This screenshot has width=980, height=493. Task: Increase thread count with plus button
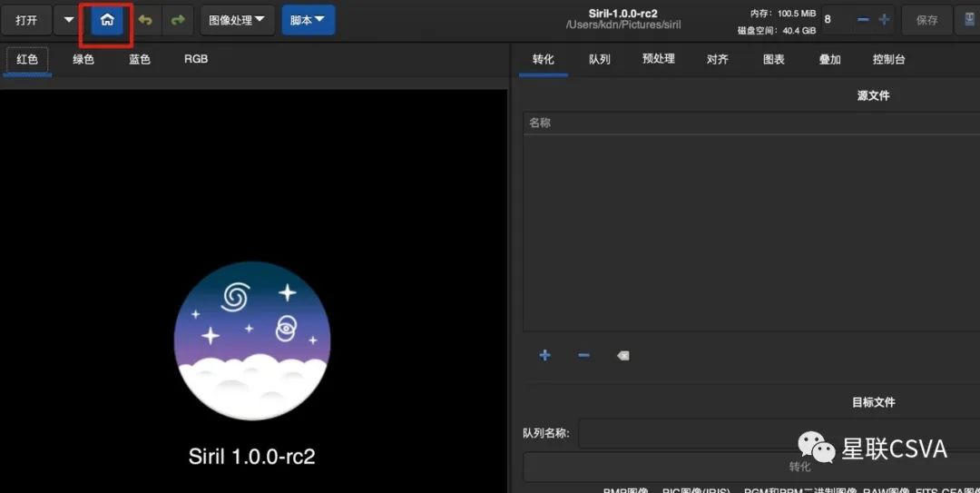click(884, 20)
